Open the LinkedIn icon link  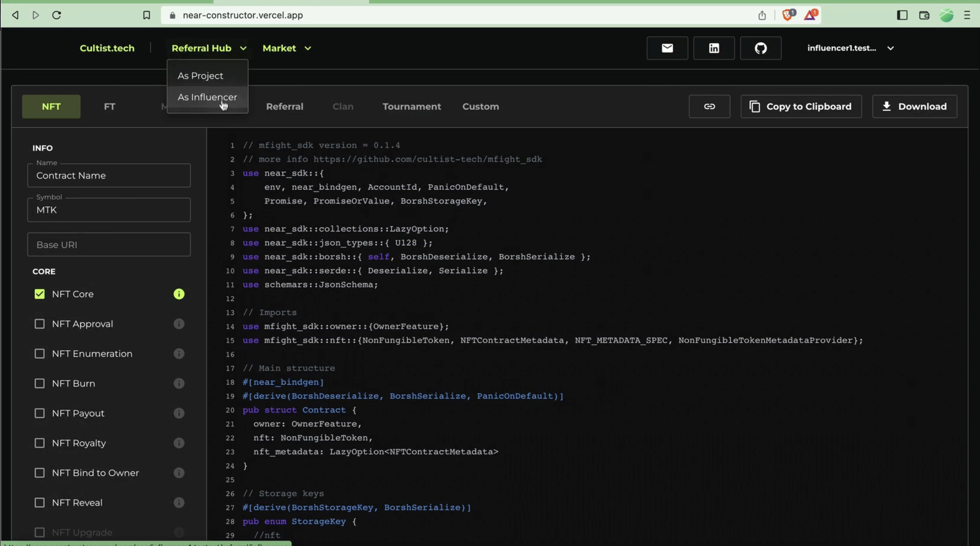point(714,48)
